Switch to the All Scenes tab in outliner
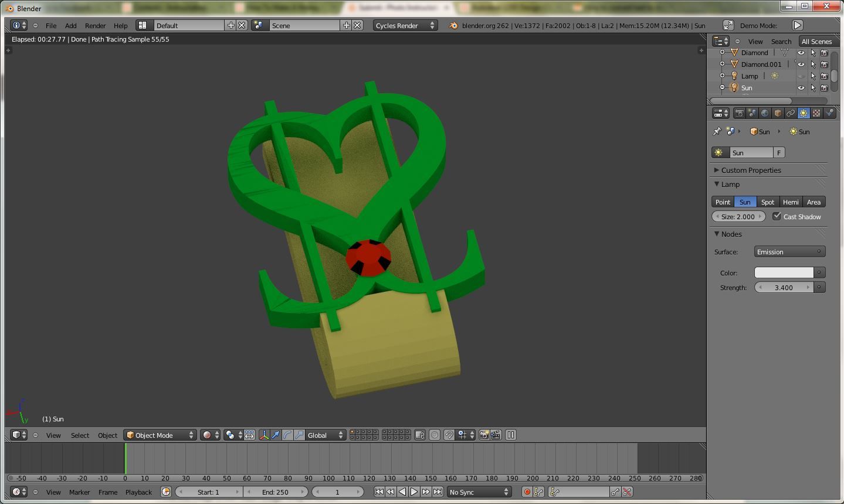The width and height of the screenshot is (844, 504). 817,41
